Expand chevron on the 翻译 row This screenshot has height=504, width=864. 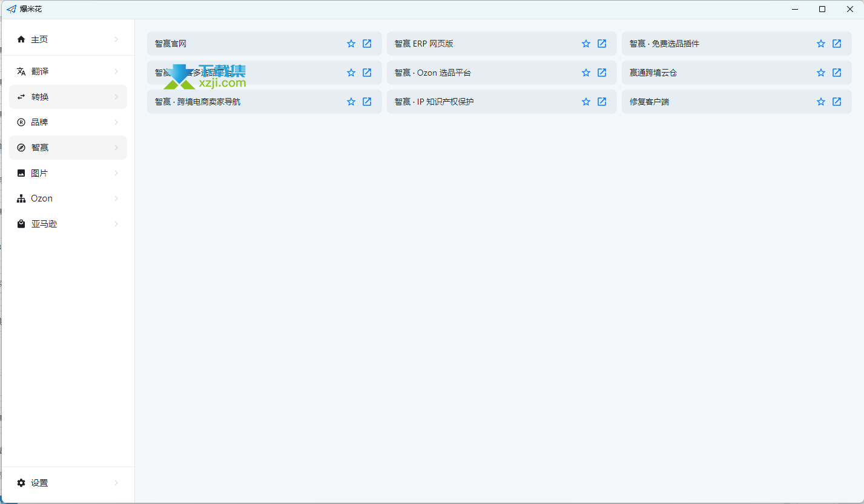(116, 71)
